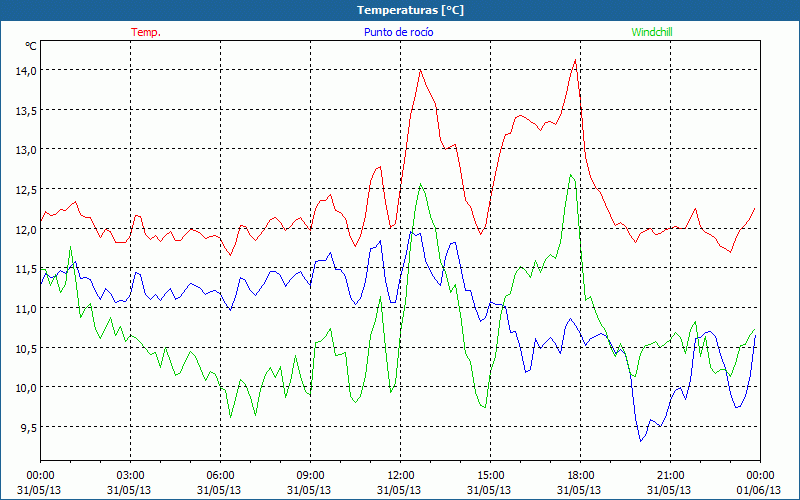Click the '31/05/13' date under 15:00

(x=489, y=490)
